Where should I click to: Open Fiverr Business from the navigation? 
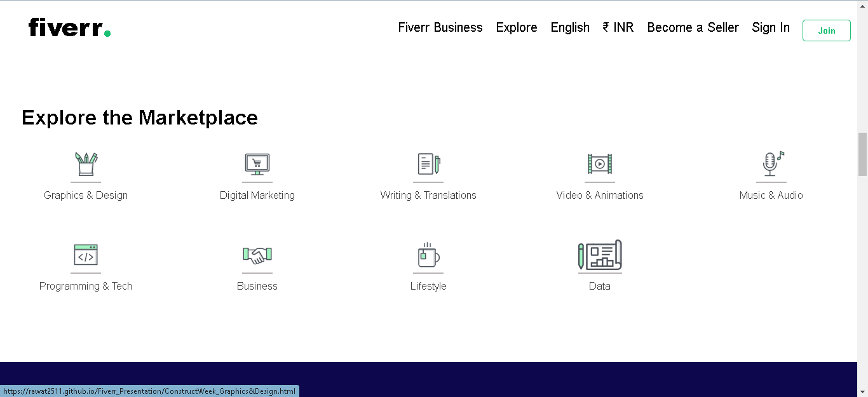[x=440, y=27]
